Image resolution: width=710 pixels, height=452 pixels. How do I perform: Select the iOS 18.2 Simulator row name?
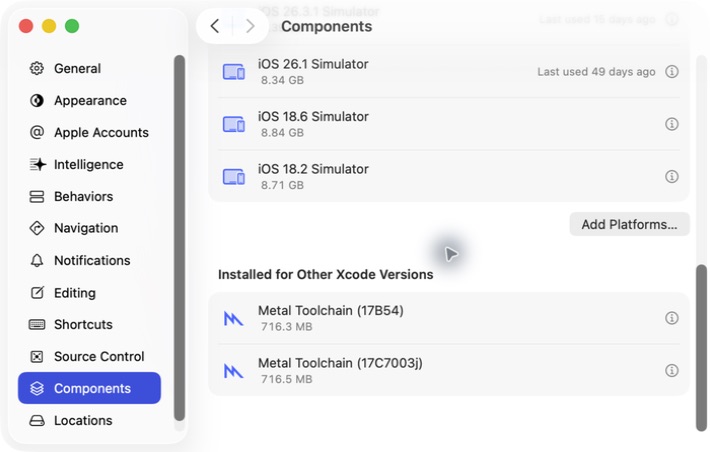coord(313,169)
